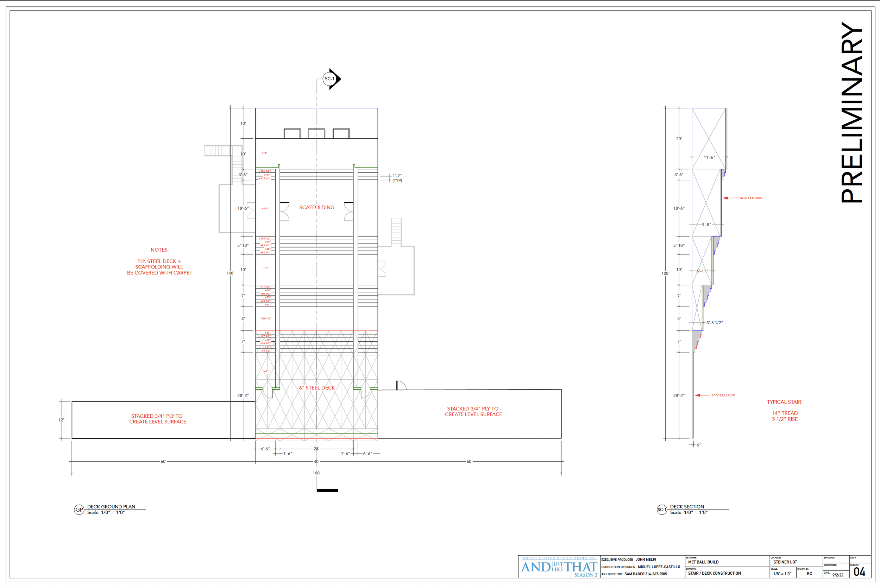Screen dimensions: 880x588
Task: Click the Deck Ground Plan title
Action: pos(111,507)
